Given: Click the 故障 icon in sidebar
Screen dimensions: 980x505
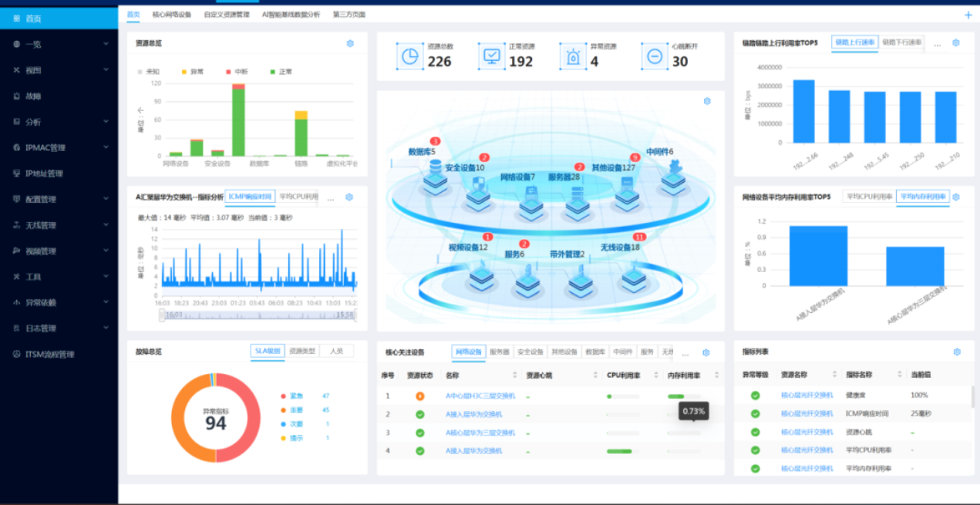Looking at the screenshot, I should [17, 96].
